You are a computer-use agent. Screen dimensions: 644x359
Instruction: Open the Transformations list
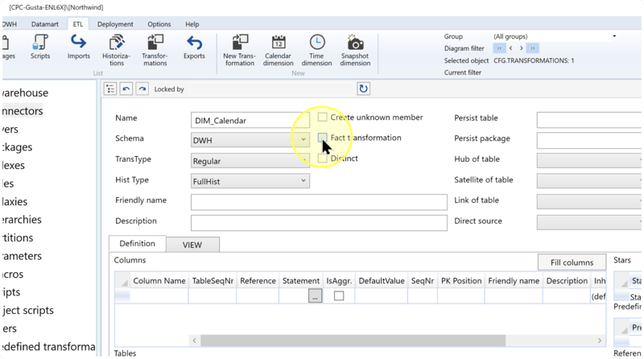pos(155,51)
